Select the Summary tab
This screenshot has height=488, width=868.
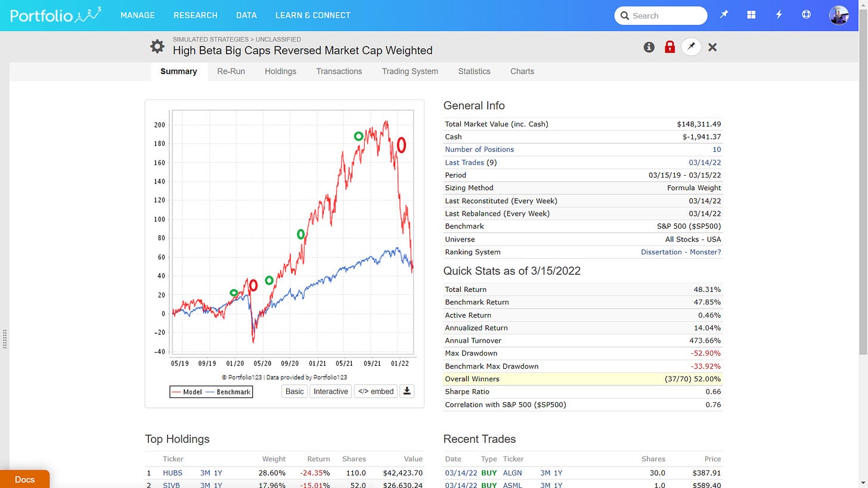pyautogui.click(x=179, y=72)
